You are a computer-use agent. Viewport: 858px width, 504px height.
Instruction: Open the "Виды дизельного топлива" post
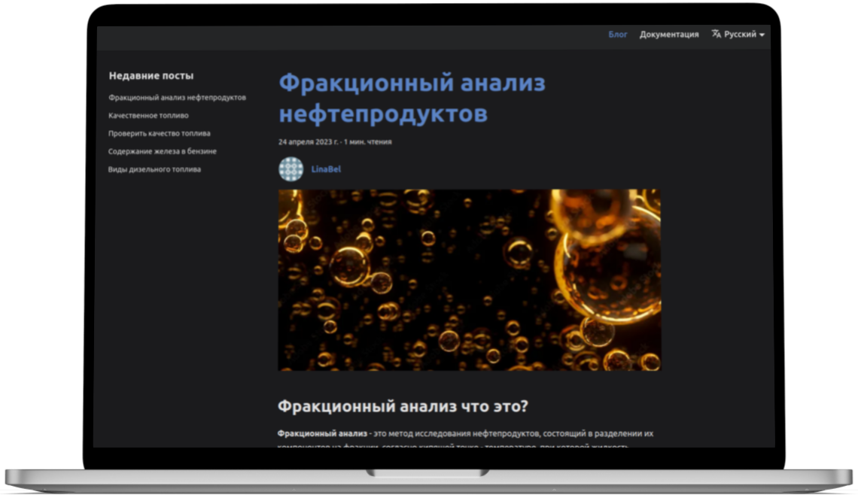tap(155, 169)
